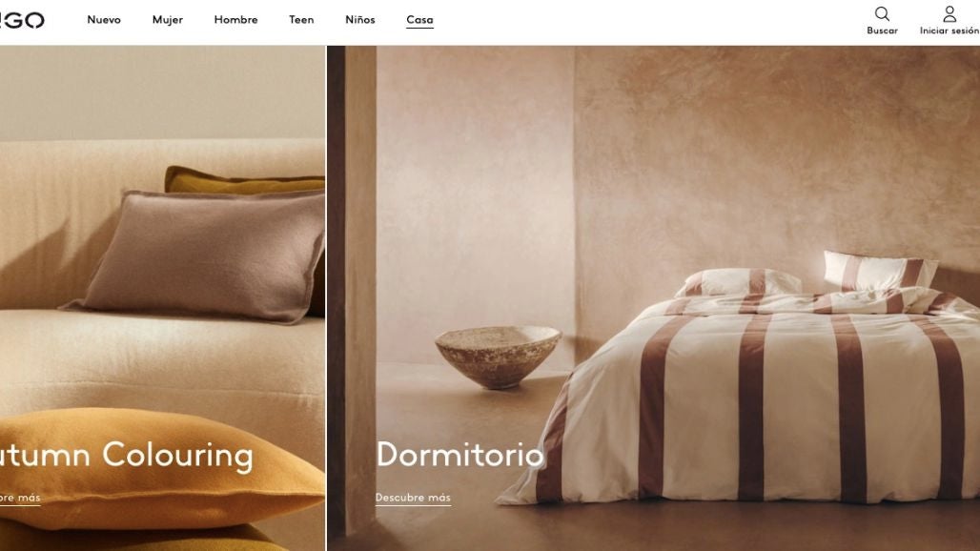Click the user account icon
The image size is (980, 551).
[x=949, y=13]
